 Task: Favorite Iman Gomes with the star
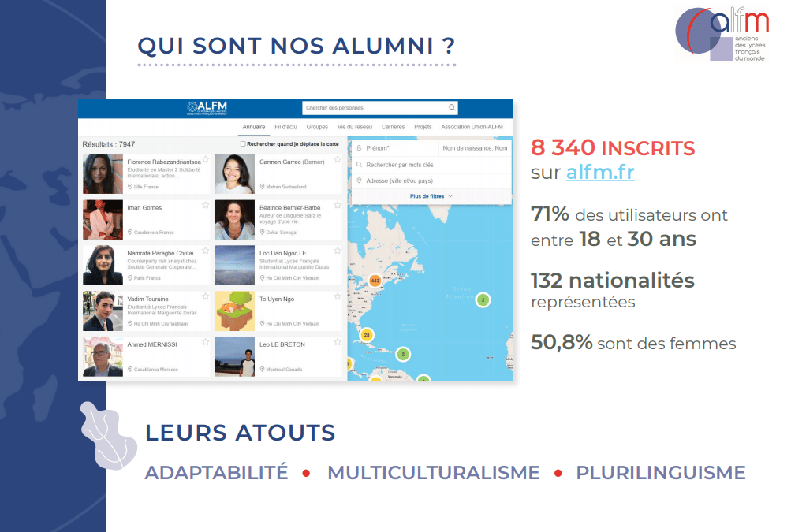click(x=205, y=205)
